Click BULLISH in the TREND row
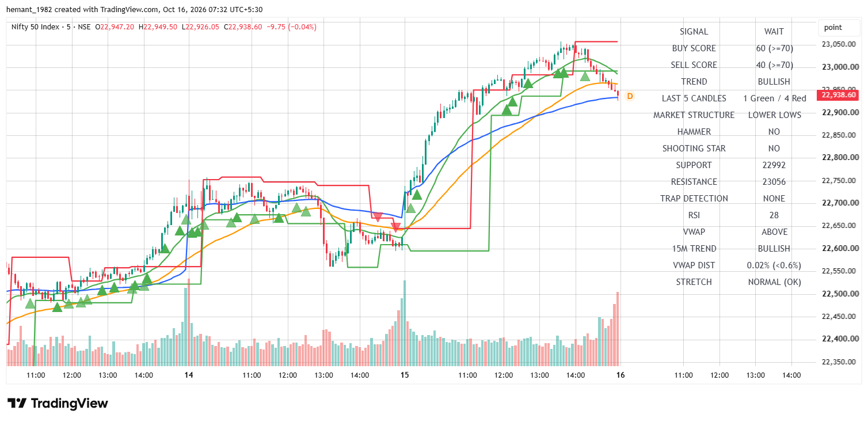 pos(774,82)
